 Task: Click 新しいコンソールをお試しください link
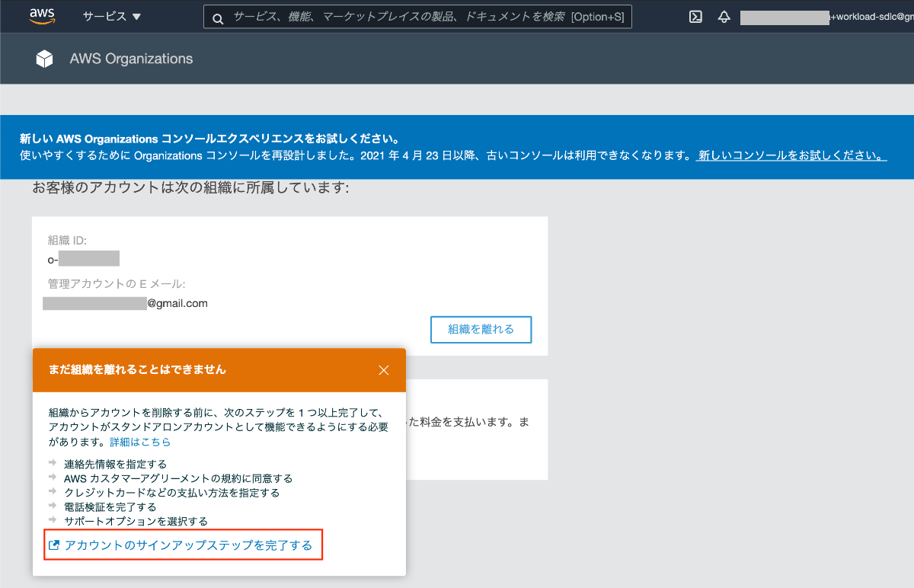click(791, 155)
